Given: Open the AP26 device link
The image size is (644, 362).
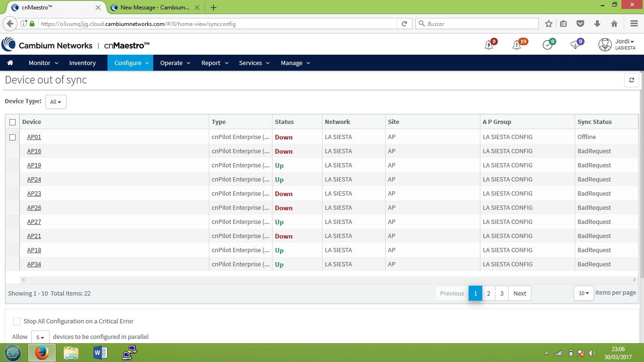Looking at the screenshot, I should pyautogui.click(x=34, y=208).
